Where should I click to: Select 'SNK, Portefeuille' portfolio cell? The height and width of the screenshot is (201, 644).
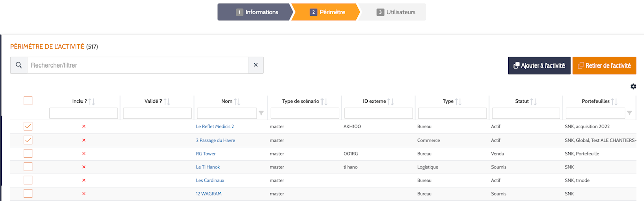pyautogui.click(x=582, y=154)
